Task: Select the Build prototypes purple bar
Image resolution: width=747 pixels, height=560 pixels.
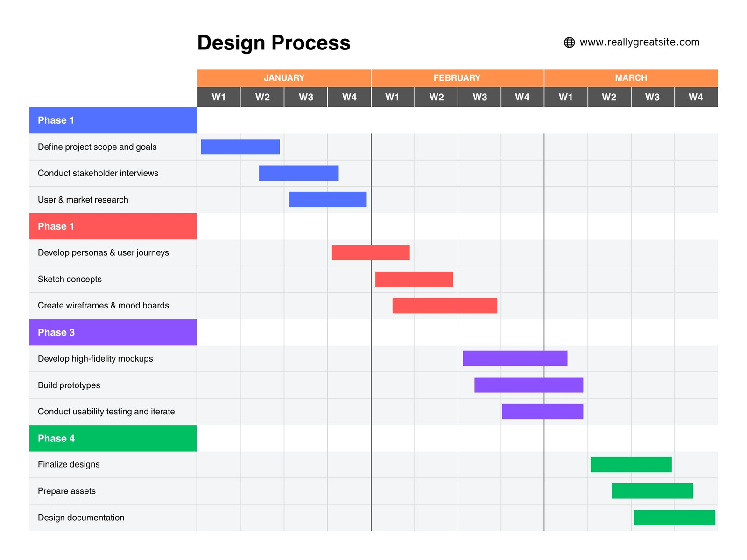Action: coord(529,385)
